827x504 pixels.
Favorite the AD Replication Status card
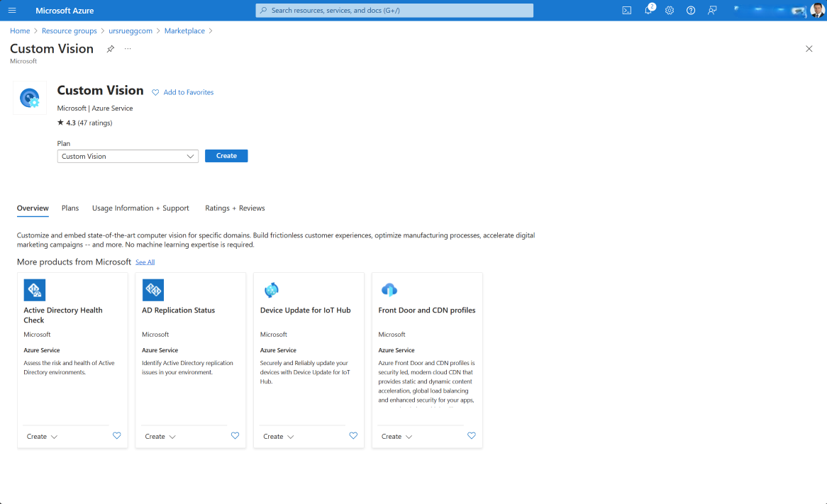tap(235, 435)
